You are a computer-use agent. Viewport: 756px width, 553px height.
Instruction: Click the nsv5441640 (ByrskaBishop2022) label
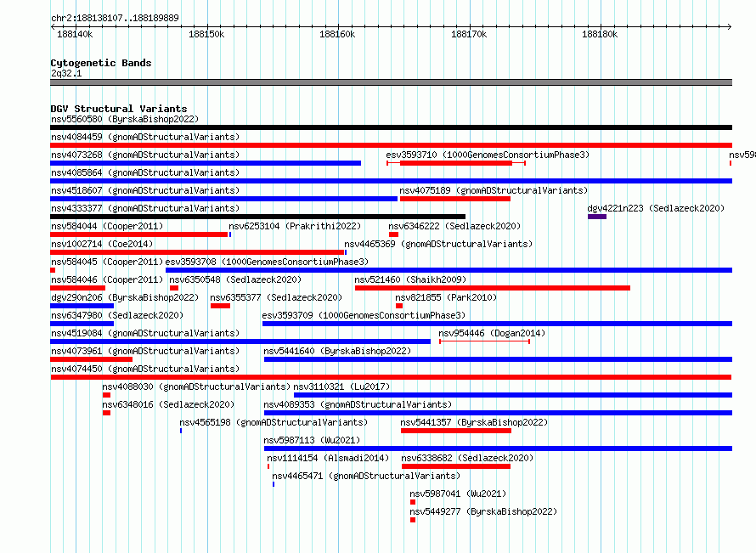pyautogui.click(x=337, y=351)
